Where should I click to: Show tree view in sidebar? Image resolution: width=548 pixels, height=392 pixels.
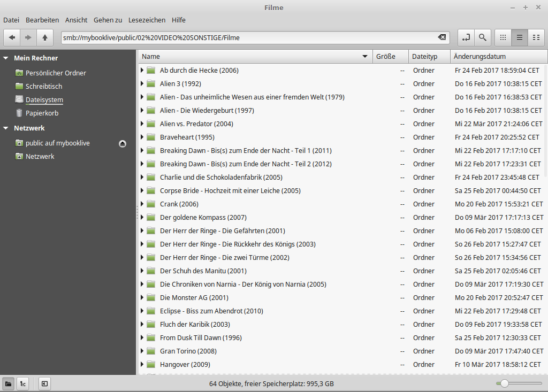click(x=23, y=383)
